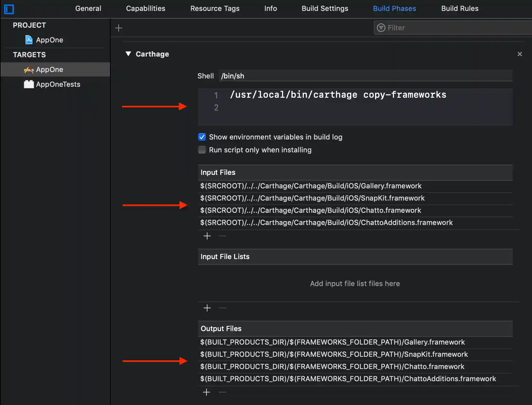Switch to the Build Settings tab

coord(325,9)
